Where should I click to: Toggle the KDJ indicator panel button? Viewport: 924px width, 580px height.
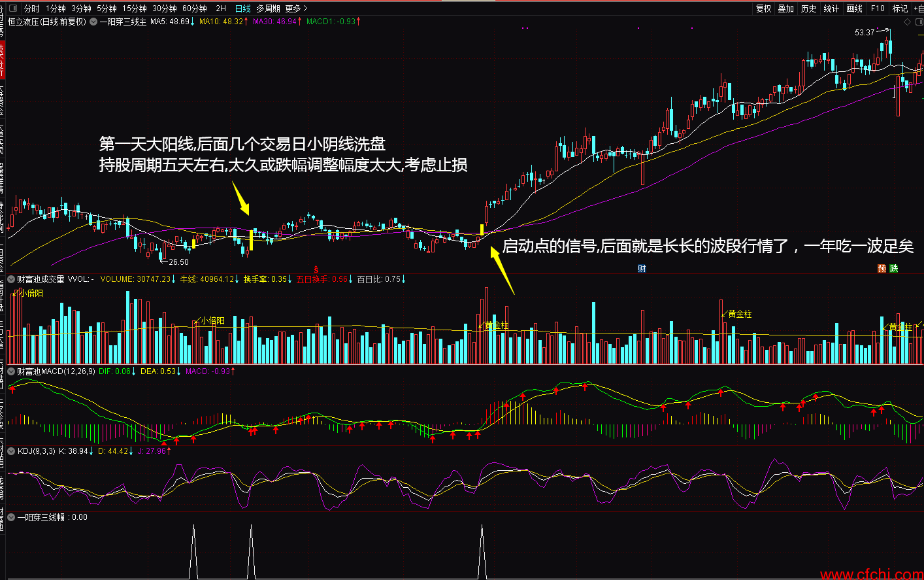pyautogui.click(x=11, y=451)
